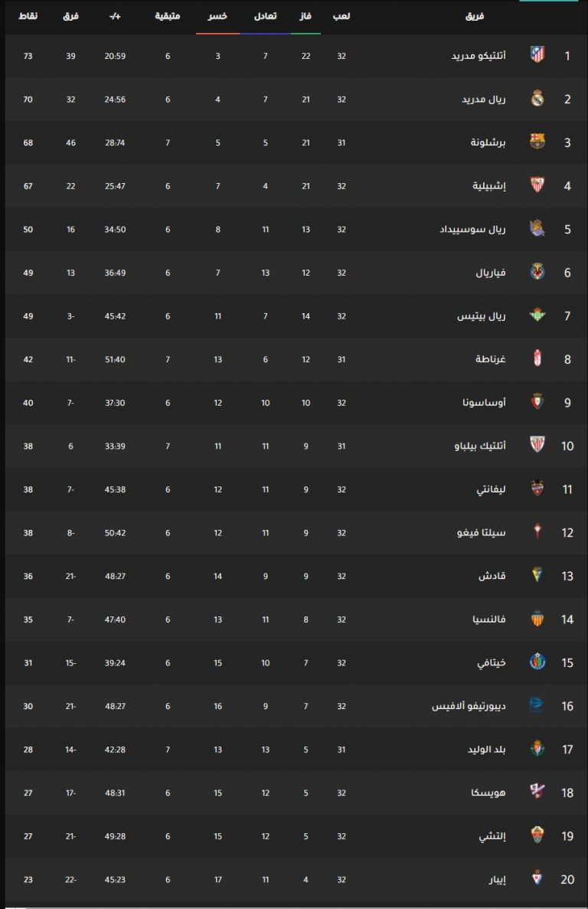This screenshot has width=588, height=909.
Task: Select the فريق column header
Action: (x=475, y=16)
